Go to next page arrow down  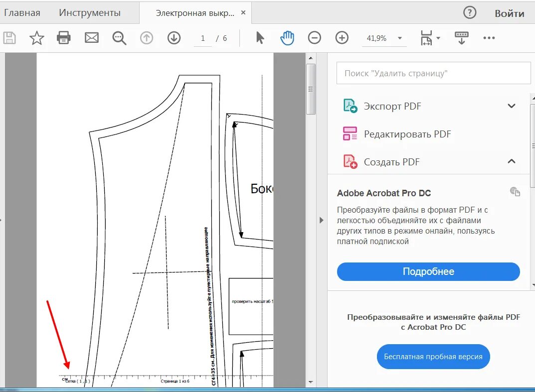pos(174,38)
